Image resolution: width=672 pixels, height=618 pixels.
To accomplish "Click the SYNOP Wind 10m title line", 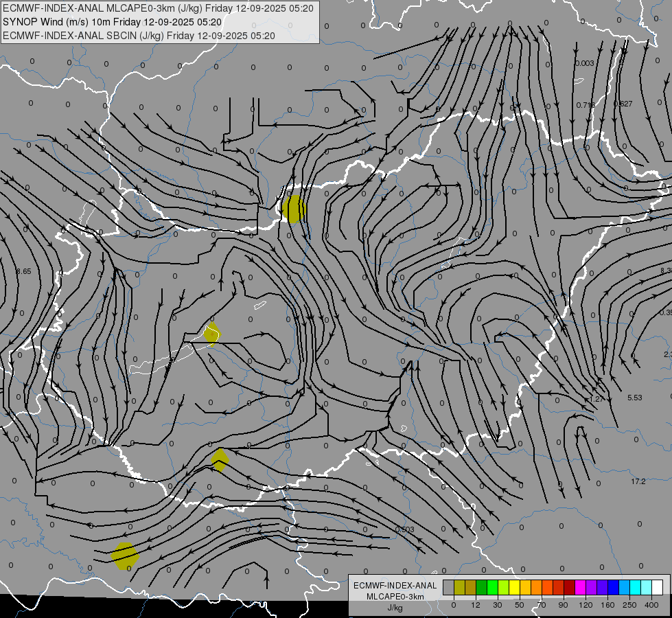I will point(113,22).
